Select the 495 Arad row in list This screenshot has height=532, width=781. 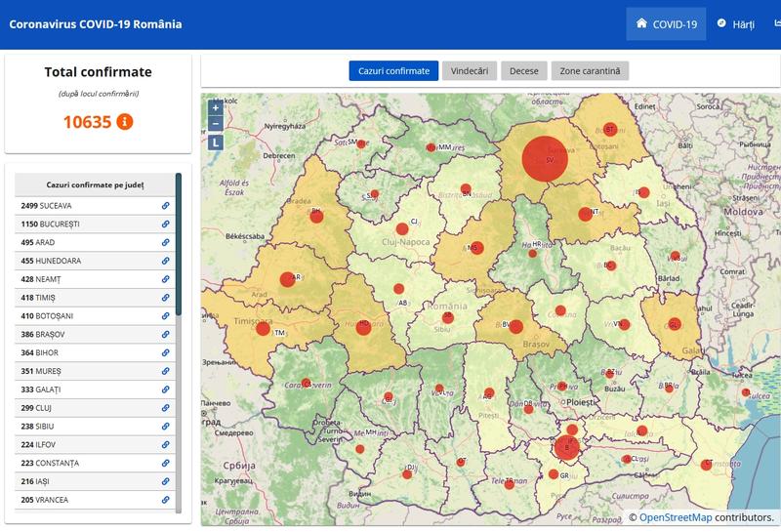(x=88, y=243)
